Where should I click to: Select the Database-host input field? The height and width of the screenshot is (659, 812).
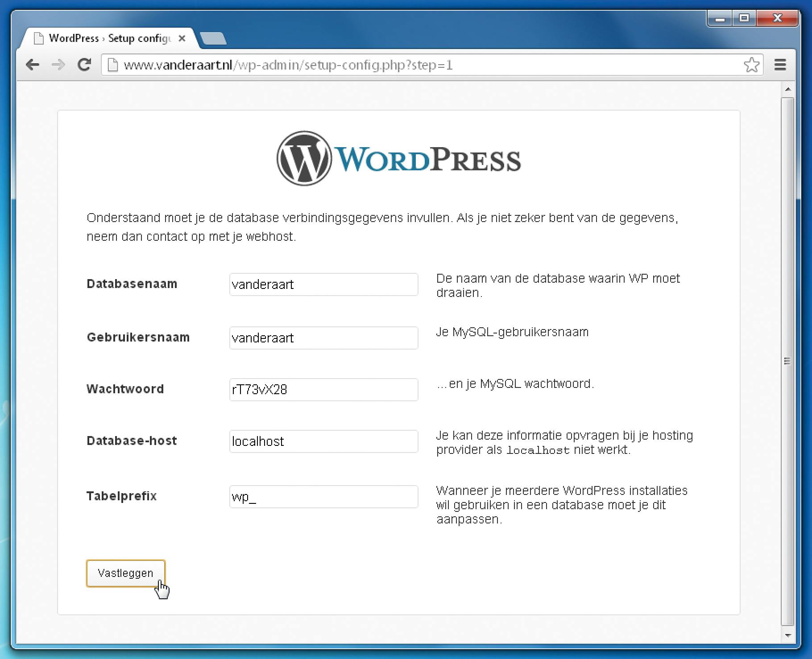point(323,441)
